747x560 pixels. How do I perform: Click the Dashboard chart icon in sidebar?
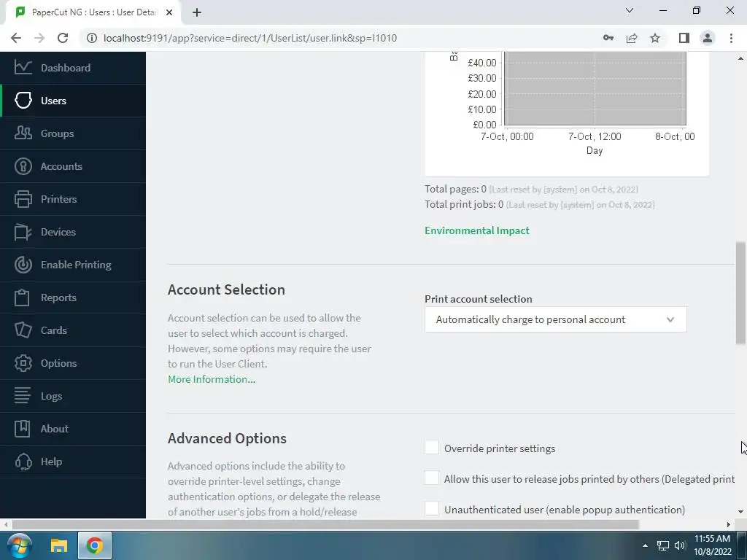pos(23,67)
